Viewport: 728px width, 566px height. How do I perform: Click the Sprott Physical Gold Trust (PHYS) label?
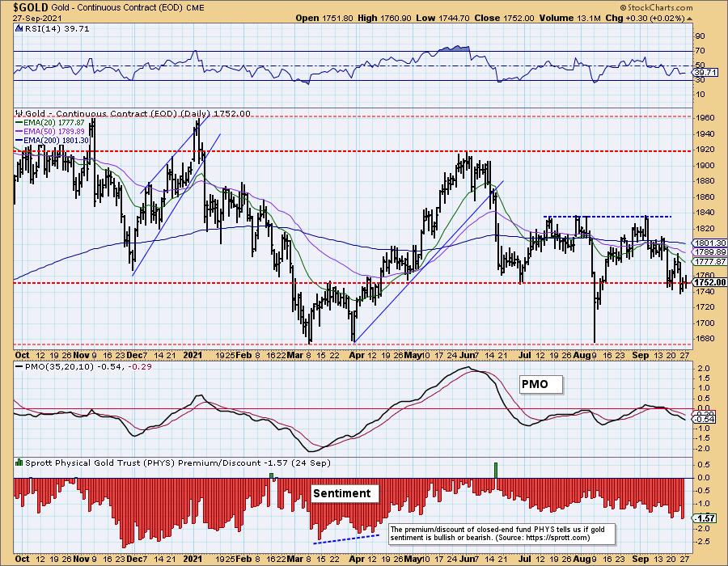click(x=178, y=463)
